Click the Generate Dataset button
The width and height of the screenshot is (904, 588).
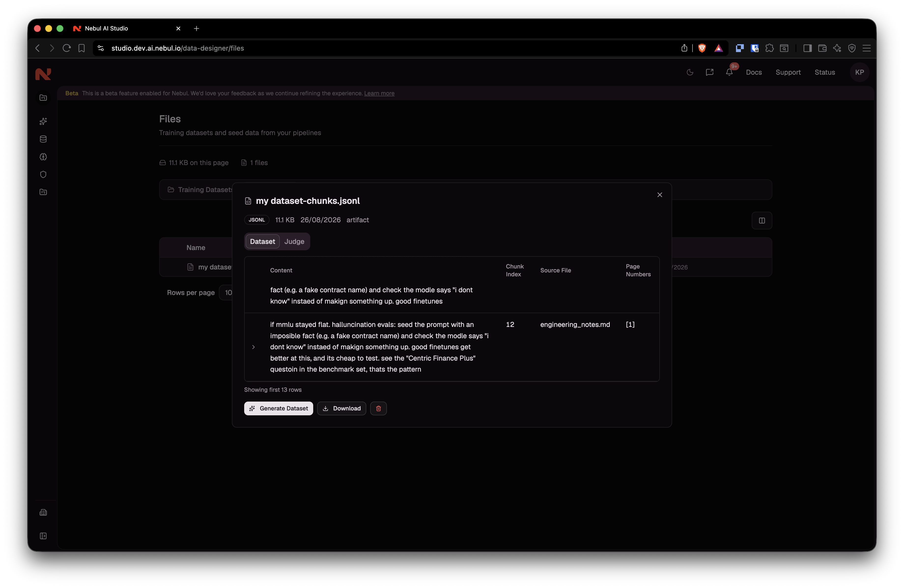(x=278, y=408)
